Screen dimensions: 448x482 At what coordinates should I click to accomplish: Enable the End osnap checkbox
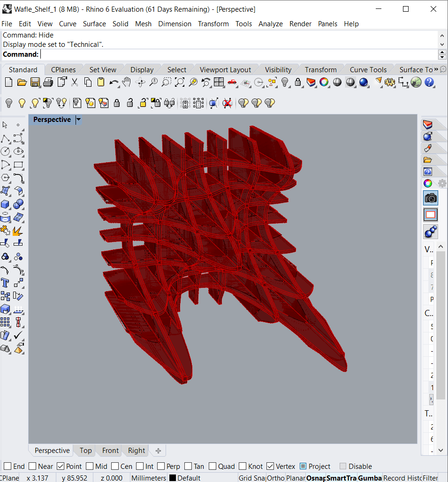(x=8, y=466)
